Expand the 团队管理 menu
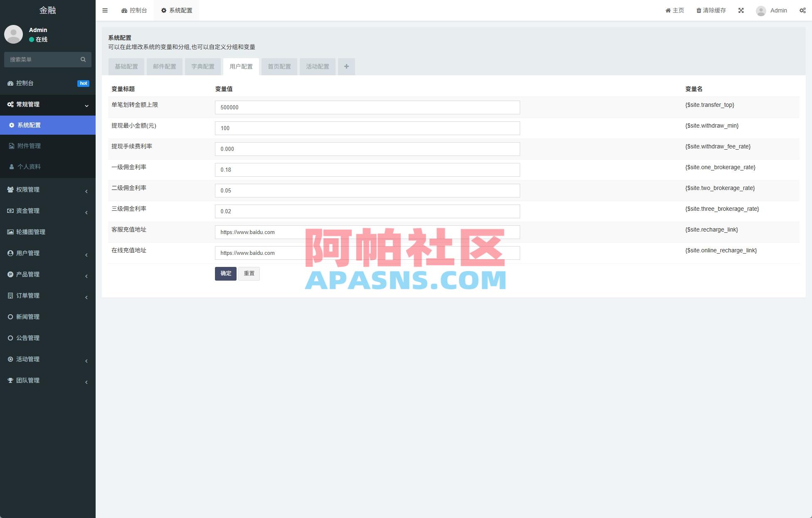The width and height of the screenshot is (812, 518). 28,380
